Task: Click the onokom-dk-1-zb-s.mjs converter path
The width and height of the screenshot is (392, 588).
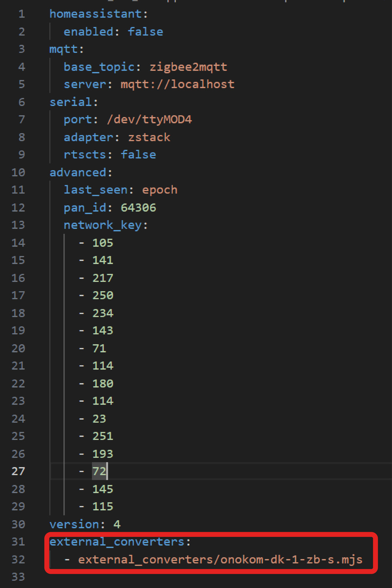Action: coord(220,559)
